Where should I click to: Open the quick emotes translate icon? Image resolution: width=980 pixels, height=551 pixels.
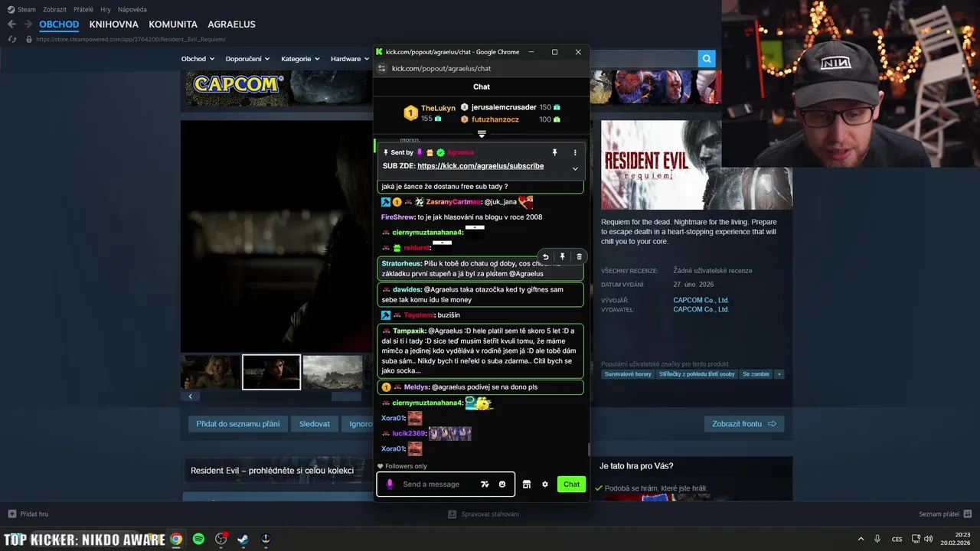(x=485, y=484)
